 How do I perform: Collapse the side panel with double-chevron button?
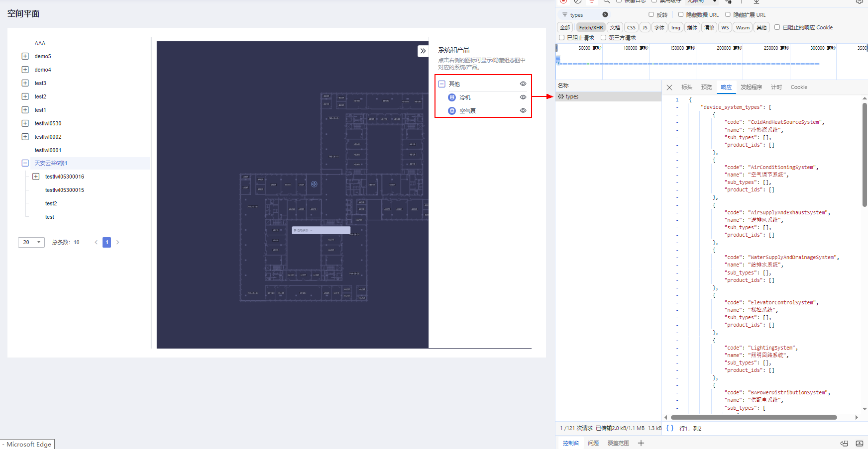[423, 51]
